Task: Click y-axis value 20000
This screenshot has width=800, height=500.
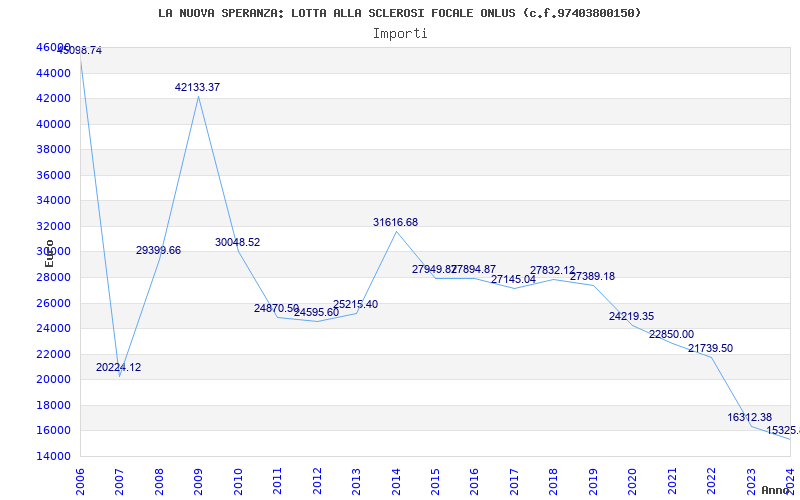Action: coord(53,380)
